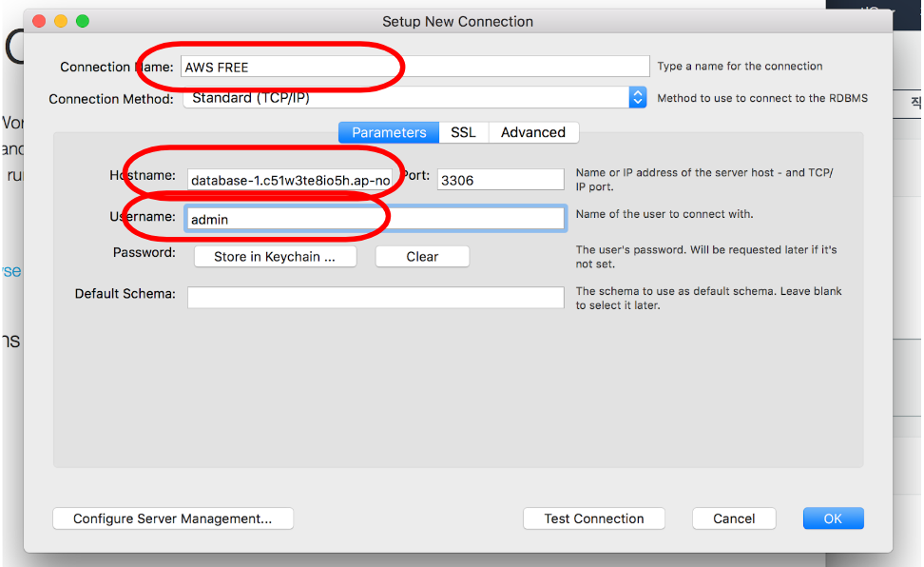Viewport: 924px width, 567px height.
Task: Click the Default Schema input field
Action: tap(375, 298)
